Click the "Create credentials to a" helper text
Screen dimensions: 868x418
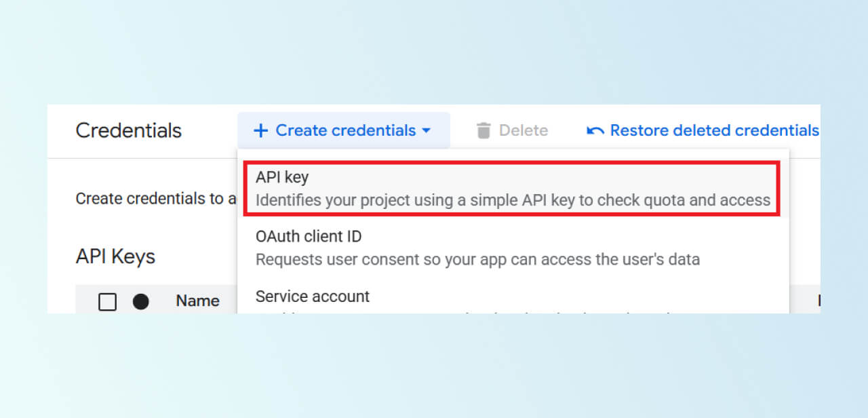(156, 199)
